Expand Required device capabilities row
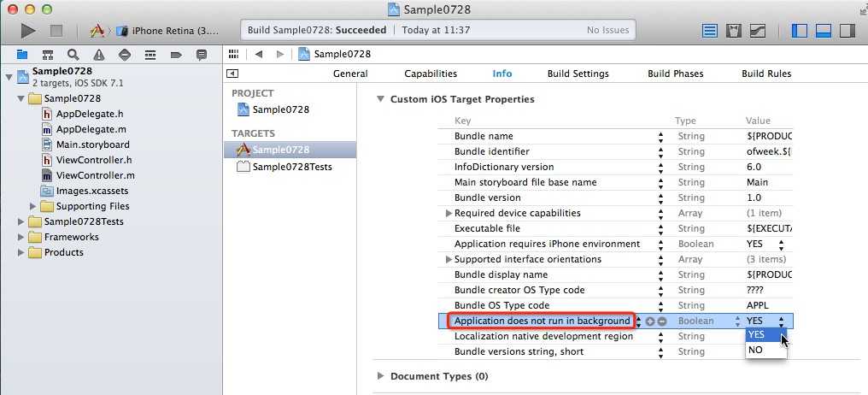 tap(449, 213)
